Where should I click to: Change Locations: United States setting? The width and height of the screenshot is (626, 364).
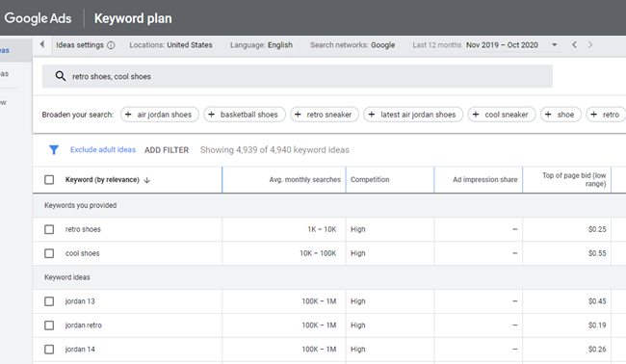pos(170,45)
